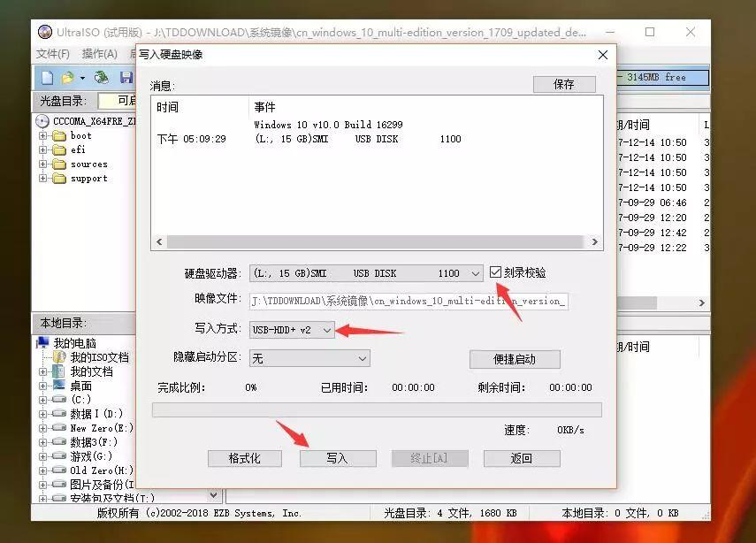756x543 pixels.
Task: Expand the boot folder node
Action: (x=43, y=135)
